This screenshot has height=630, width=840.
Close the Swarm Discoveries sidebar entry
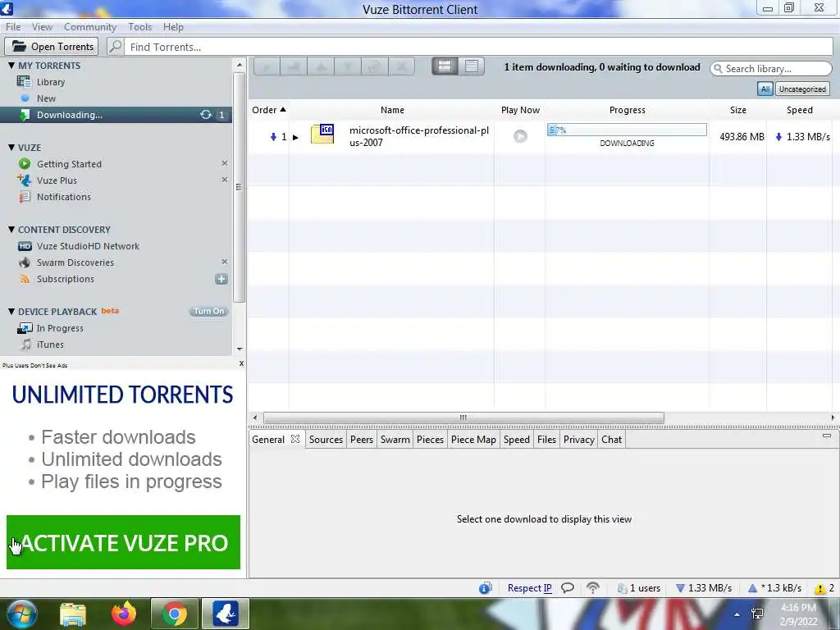pyautogui.click(x=225, y=262)
